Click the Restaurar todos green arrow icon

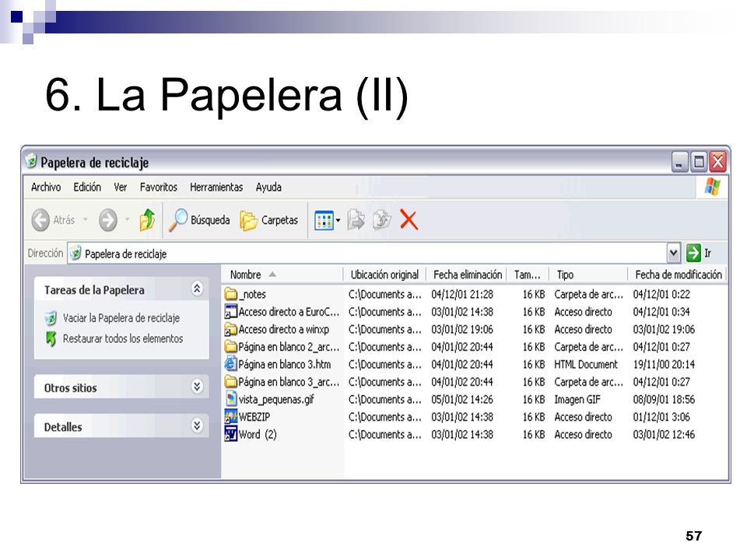tap(51, 338)
